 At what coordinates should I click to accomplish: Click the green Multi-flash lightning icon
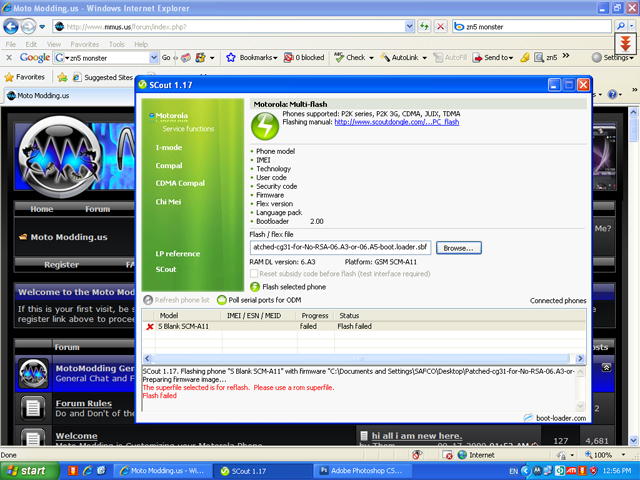click(265, 126)
